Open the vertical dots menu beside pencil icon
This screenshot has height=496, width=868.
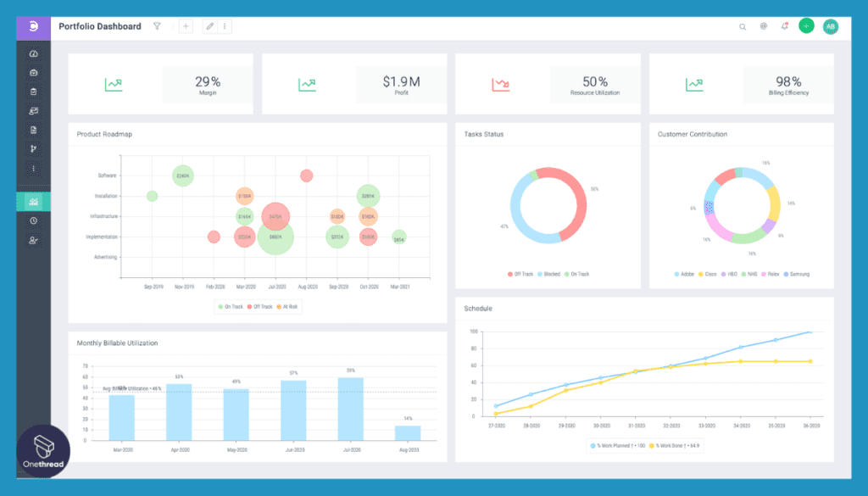[x=225, y=26]
